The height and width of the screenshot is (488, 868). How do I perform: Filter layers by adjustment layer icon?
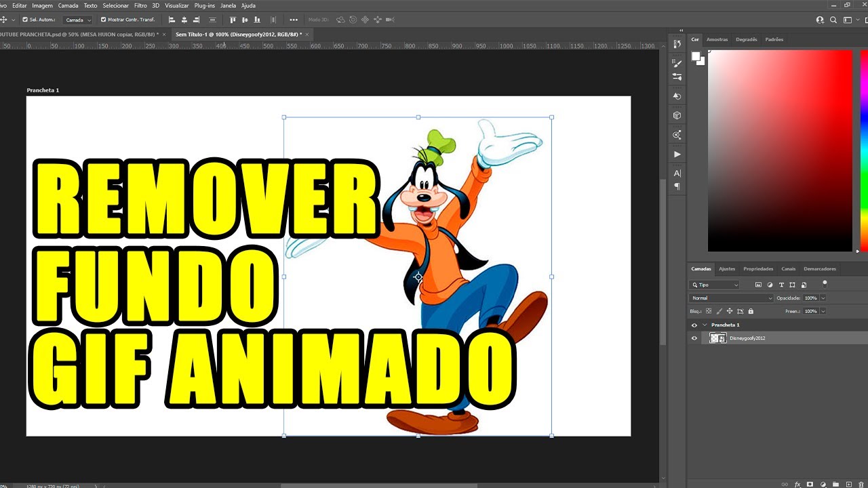click(x=770, y=285)
